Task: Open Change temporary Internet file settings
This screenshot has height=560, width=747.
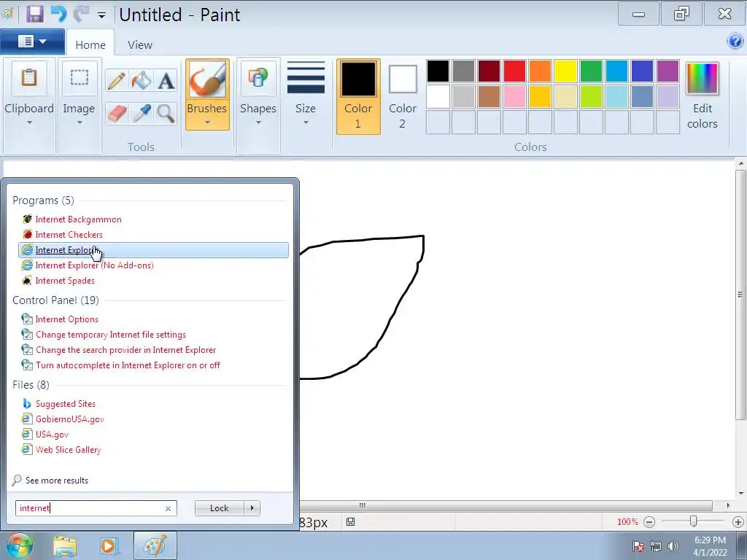Action: pyautogui.click(x=111, y=335)
